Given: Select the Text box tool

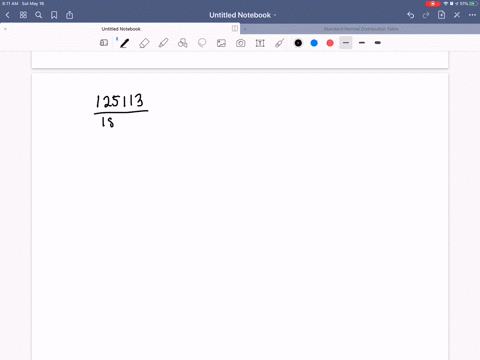Looking at the screenshot, I should point(260,43).
